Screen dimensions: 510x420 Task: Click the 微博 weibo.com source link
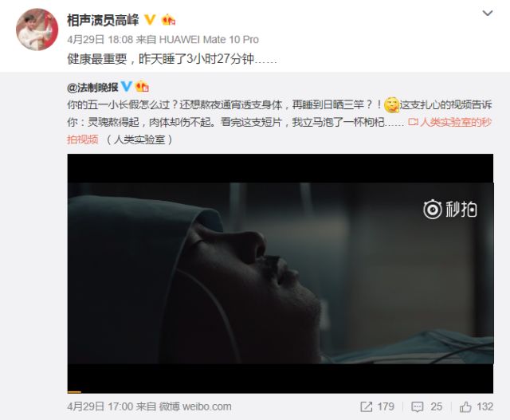click(x=195, y=406)
